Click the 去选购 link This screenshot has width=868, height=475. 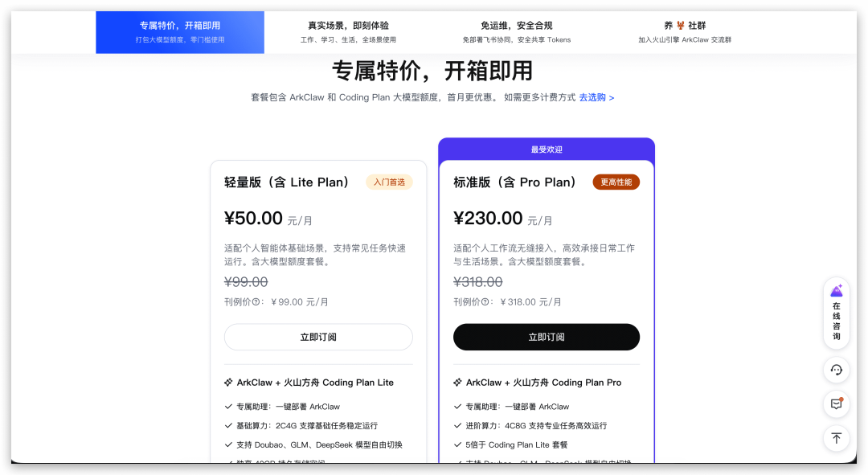point(596,97)
